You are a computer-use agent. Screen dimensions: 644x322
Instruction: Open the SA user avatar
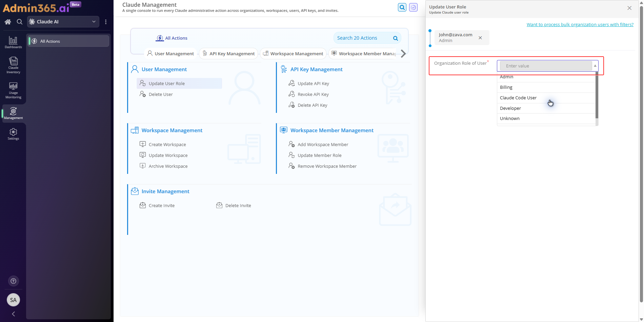pyautogui.click(x=13, y=300)
